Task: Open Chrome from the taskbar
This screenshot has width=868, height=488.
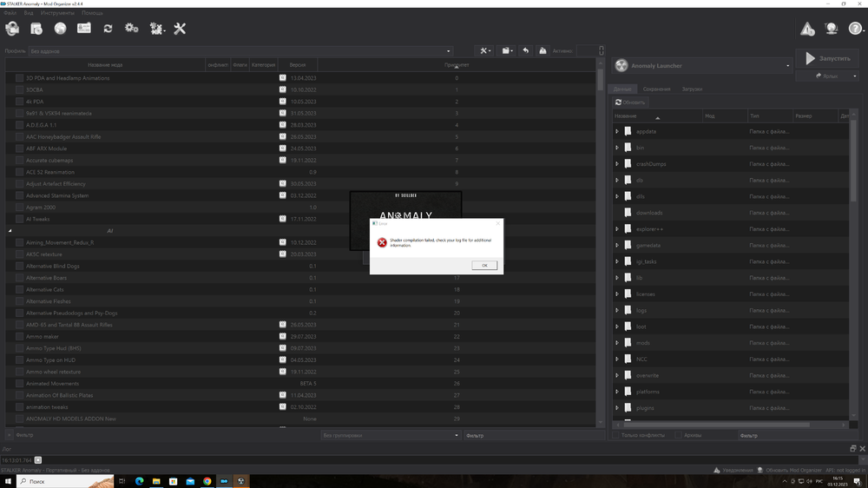Action: coord(207,481)
